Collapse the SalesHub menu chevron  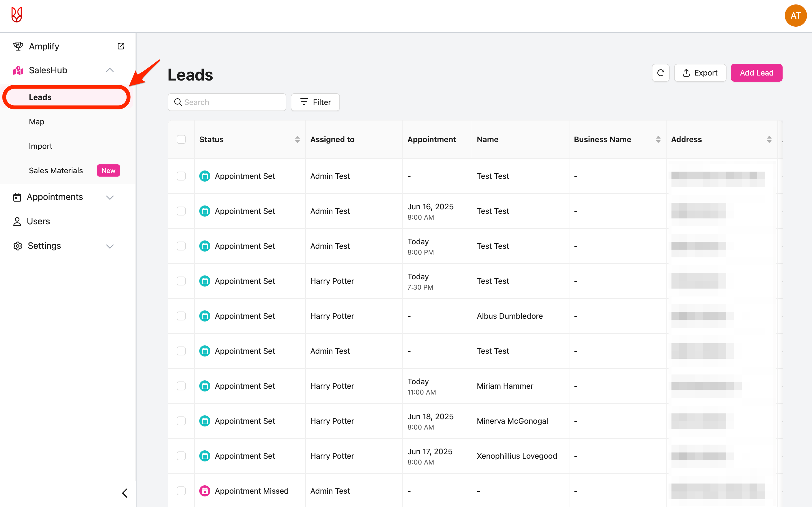pyautogui.click(x=110, y=71)
